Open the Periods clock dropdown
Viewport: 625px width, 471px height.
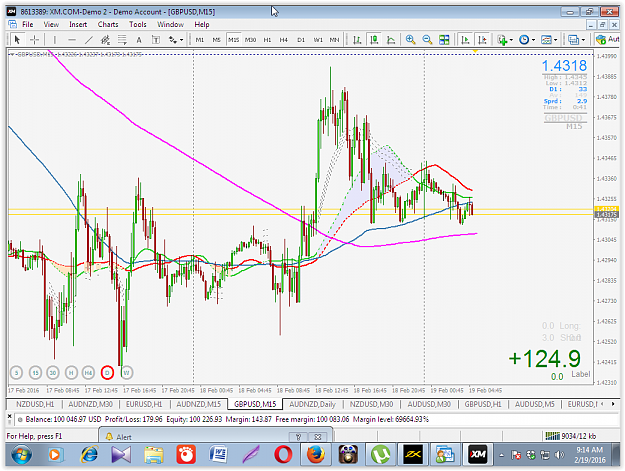click(x=527, y=40)
